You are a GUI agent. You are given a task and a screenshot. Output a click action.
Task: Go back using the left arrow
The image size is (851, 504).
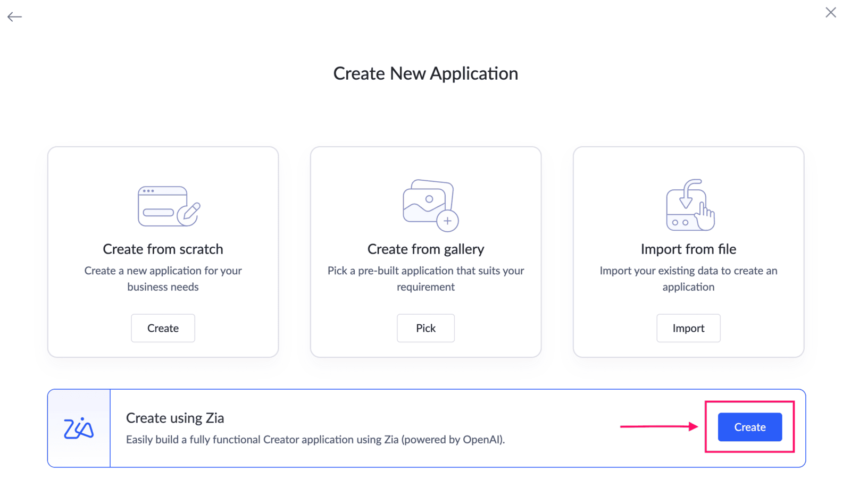coord(14,17)
